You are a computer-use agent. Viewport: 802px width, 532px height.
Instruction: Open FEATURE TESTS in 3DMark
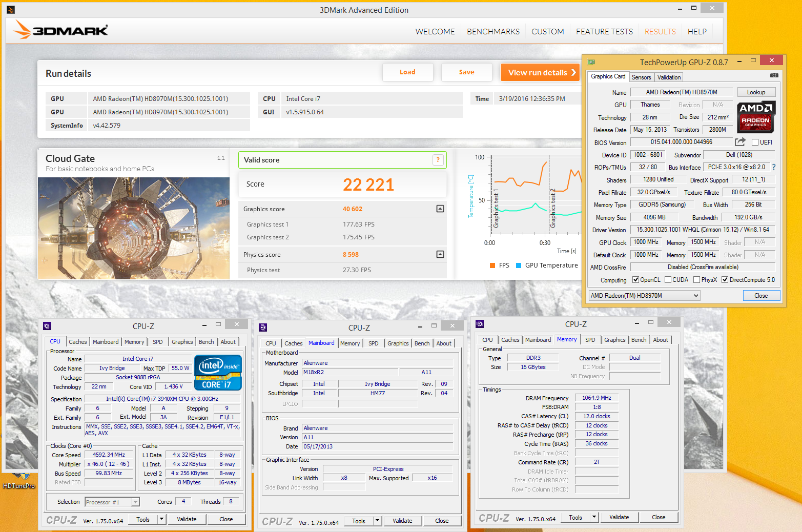[604, 32]
